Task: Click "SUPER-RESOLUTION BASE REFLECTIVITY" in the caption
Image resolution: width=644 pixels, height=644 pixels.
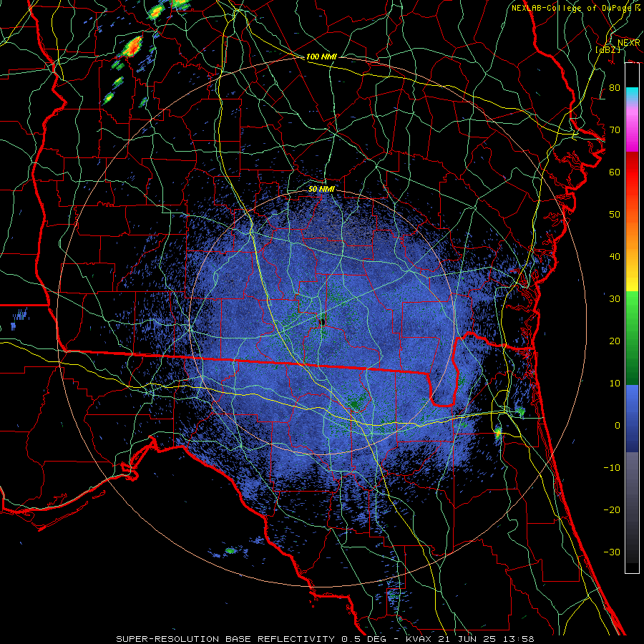Action: coord(225,639)
